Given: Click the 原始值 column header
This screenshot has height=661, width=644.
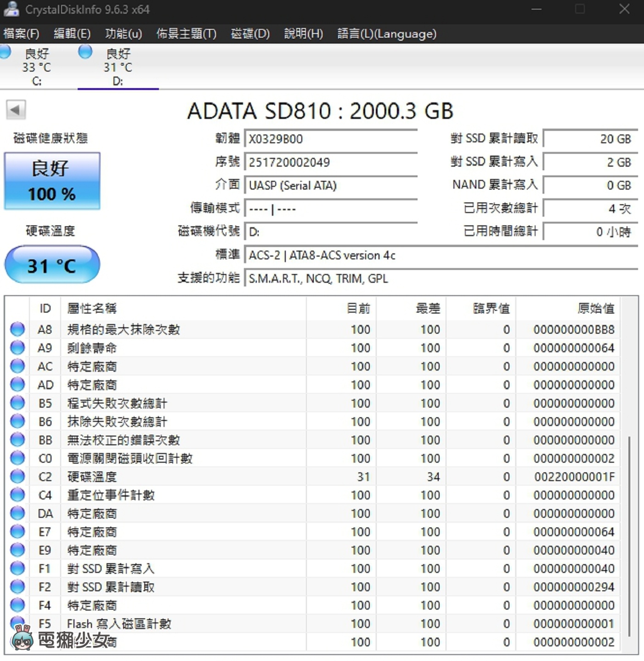Looking at the screenshot, I should 568,308.
